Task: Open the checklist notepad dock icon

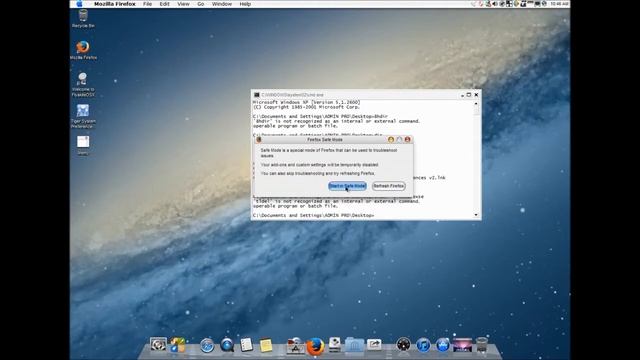Action: pyautogui.click(x=246, y=345)
